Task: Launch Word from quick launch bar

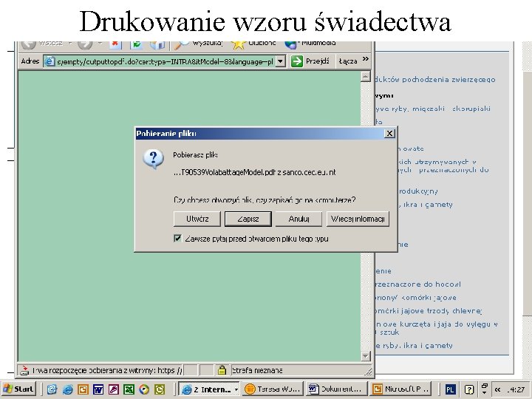Action: (98, 389)
